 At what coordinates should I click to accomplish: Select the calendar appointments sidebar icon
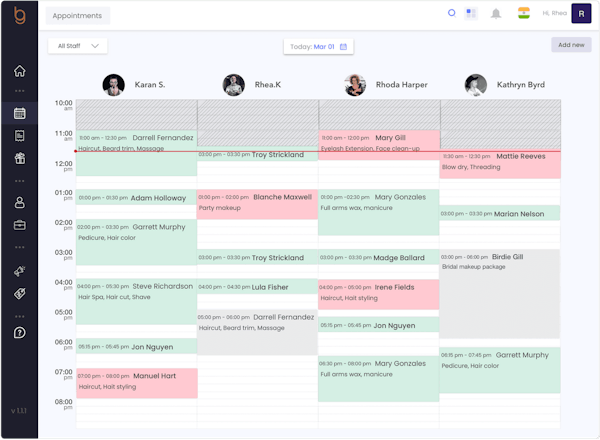point(20,113)
